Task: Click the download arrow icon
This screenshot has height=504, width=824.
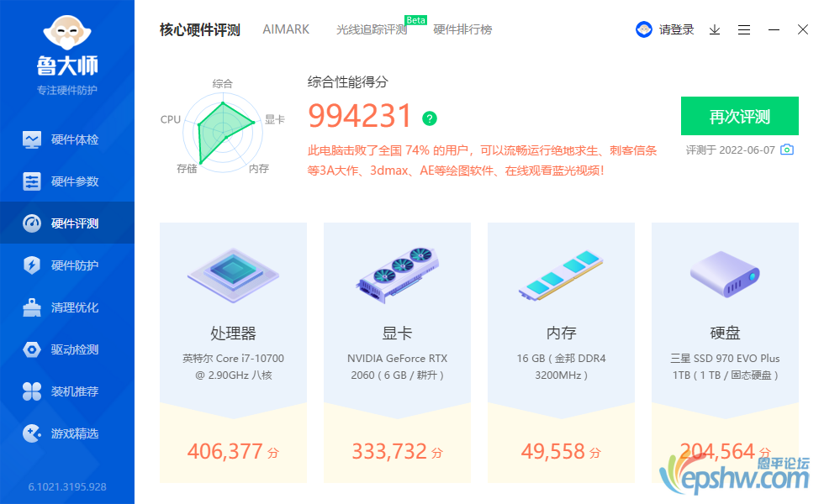Action: click(x=714, y=30)
